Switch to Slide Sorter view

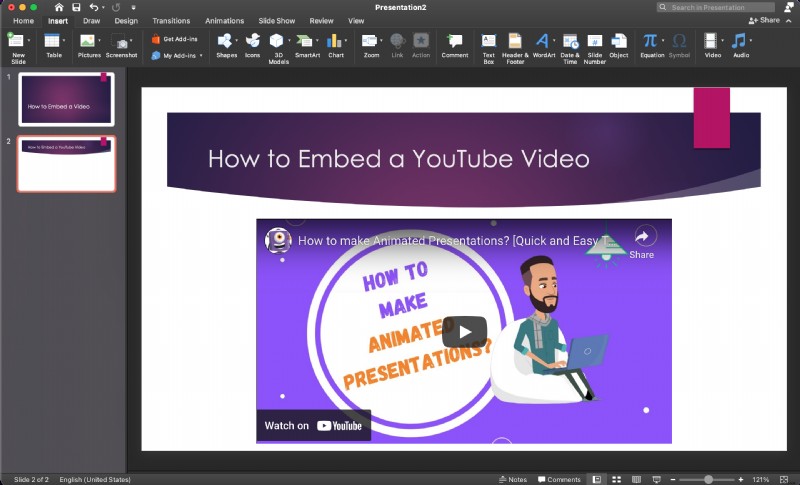tap(616, 479)
